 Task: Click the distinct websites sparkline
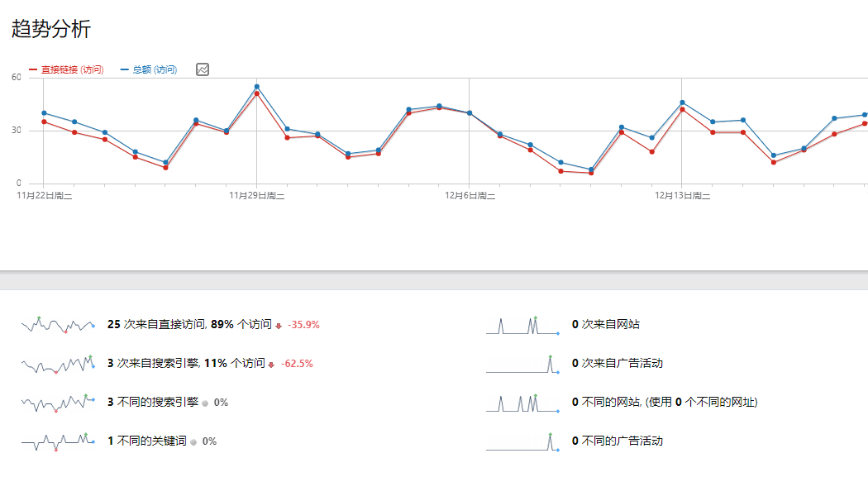click(x=522, y=403)
